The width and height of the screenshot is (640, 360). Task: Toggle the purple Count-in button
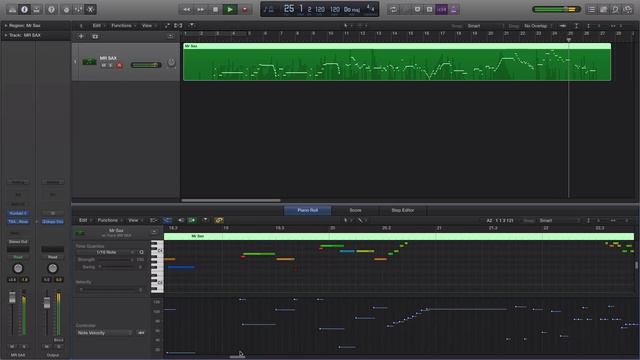point(442,9)
